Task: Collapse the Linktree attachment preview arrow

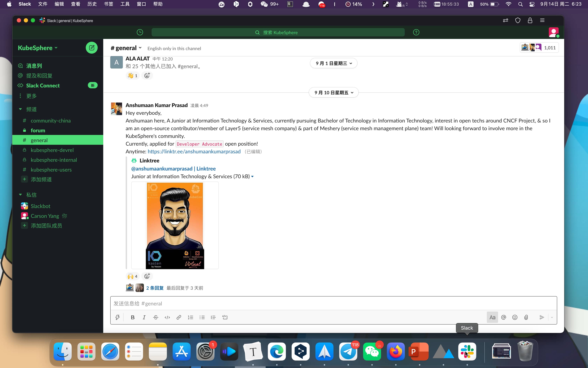Action: 253,176
